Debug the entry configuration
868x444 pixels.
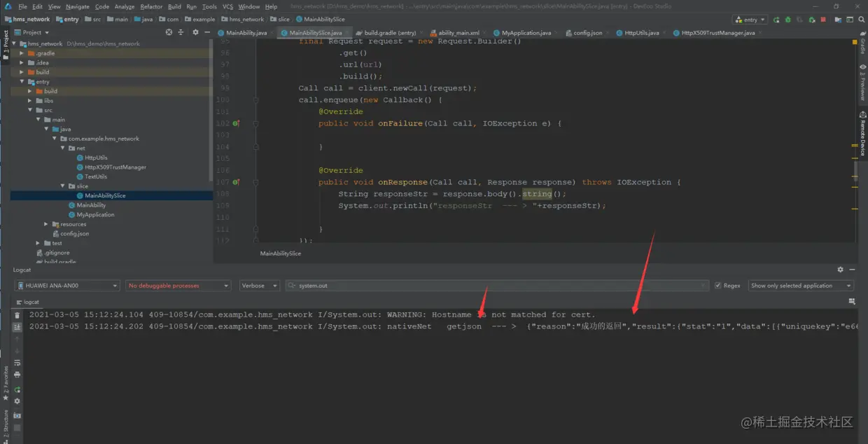(787, 20)
